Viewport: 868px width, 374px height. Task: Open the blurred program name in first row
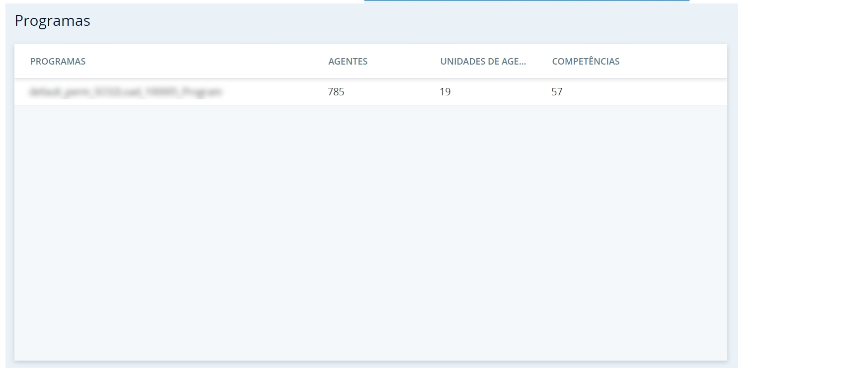click(125, 92)
